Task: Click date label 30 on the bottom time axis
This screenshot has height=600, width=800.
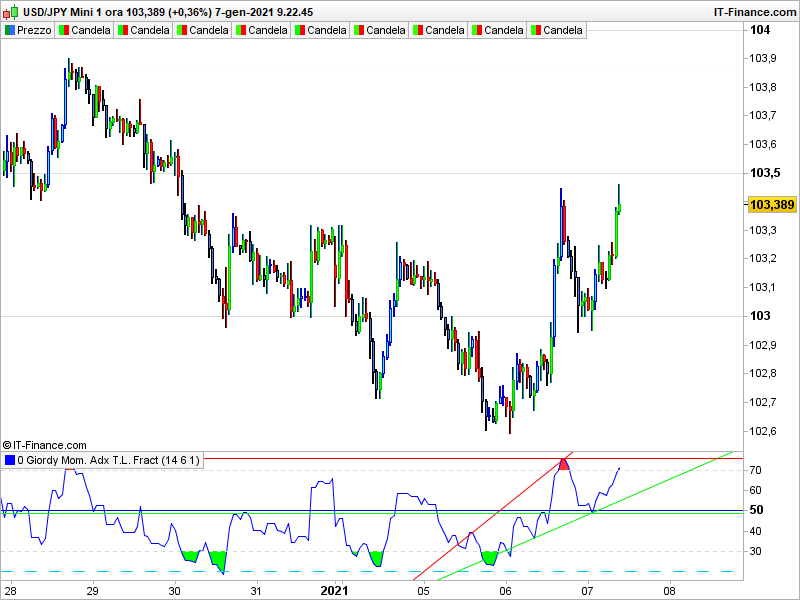Action: pos(174,591)
